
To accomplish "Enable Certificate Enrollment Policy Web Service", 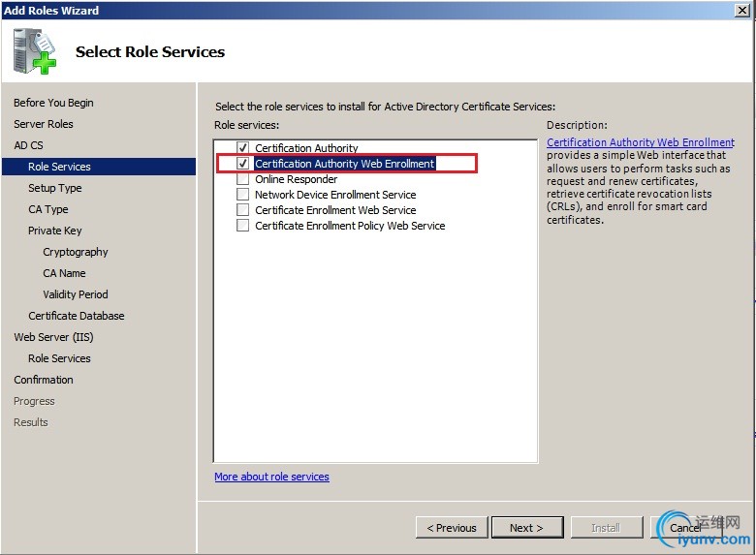I will (243, 226).
